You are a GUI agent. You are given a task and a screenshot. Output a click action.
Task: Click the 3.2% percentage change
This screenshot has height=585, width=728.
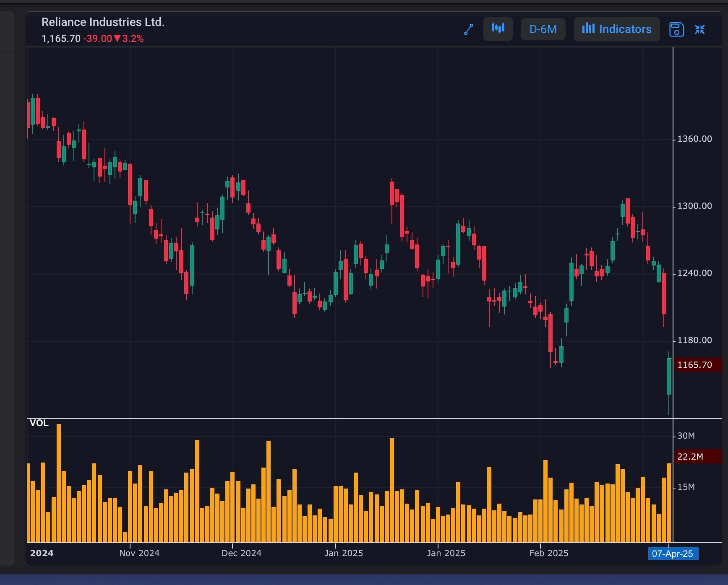click(x=133, y=39)
